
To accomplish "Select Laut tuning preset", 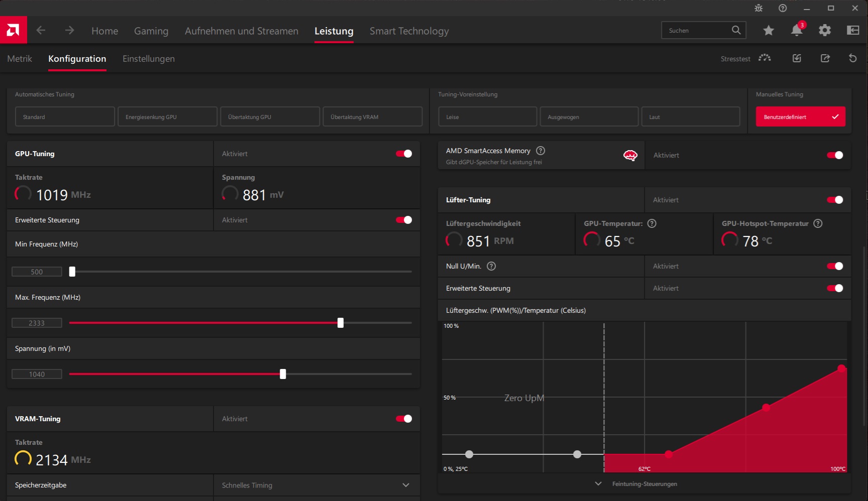I will point(691,116).
